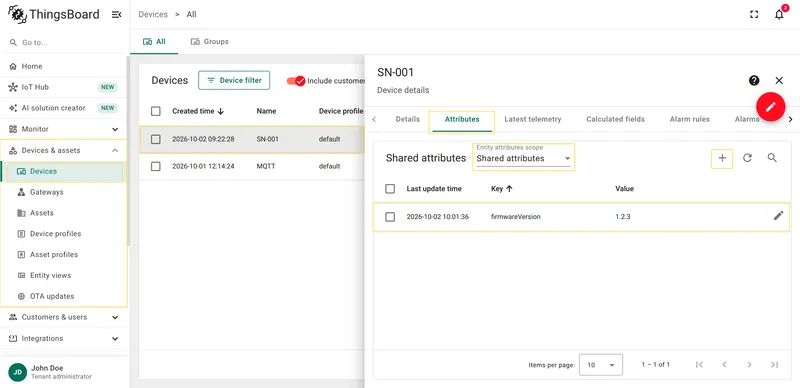The image size is (800, 388).
Task: Toggle fullscreen mode icon
Action: click(x=754, y=14)
